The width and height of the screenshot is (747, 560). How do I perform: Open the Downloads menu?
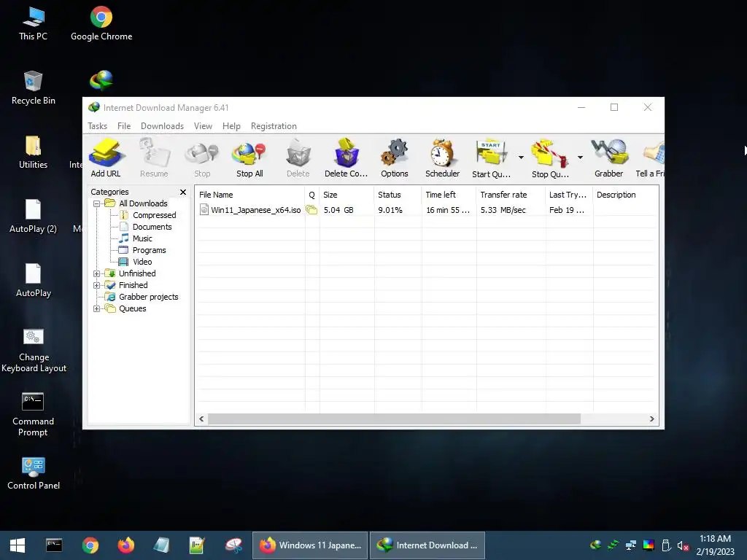pos(162,126)
